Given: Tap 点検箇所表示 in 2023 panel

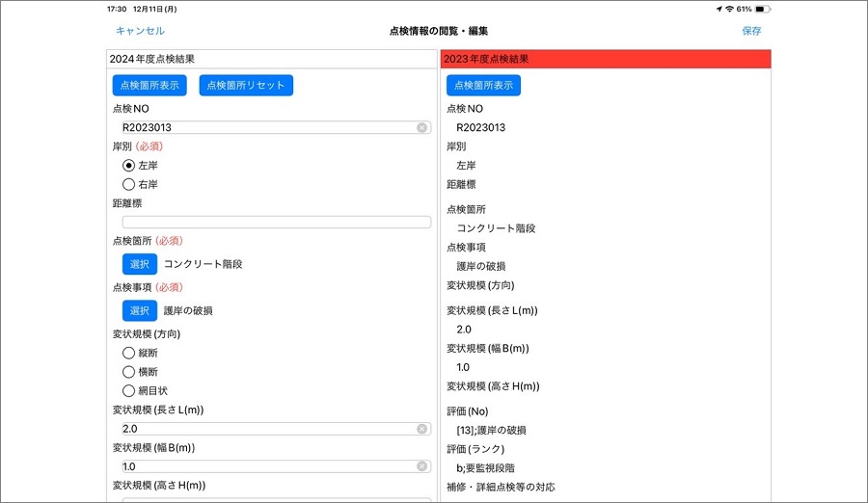Looking at the screenshot, I should pyautogui.click(x=484, y=85).
